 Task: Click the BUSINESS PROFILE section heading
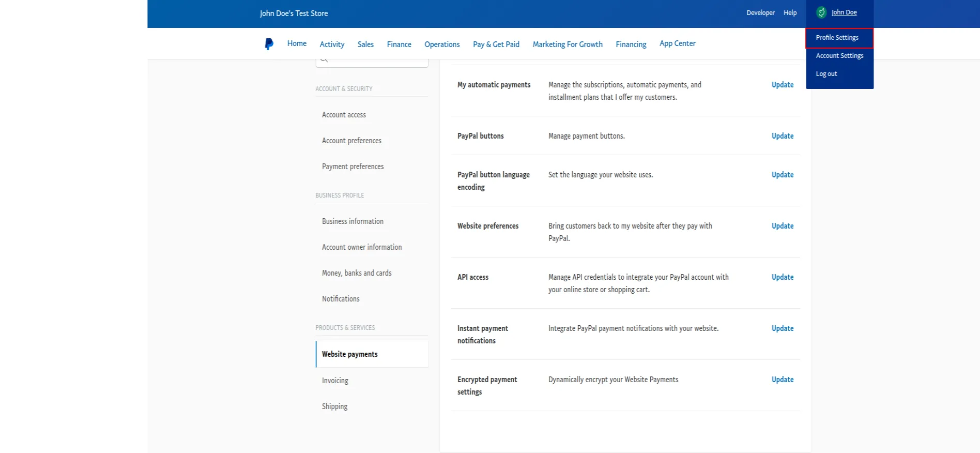tap(340, 195)
